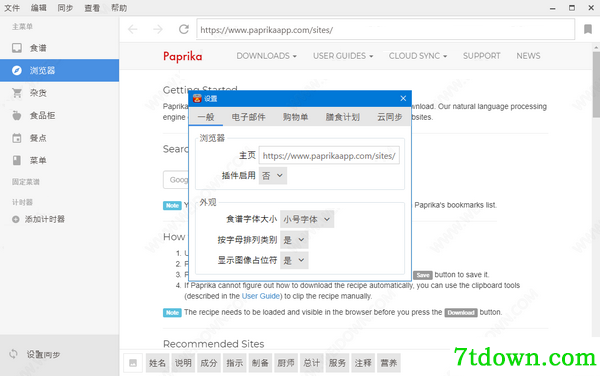
Task: Open the 食品柜 pantry apple icon
Action: (17, 116)
